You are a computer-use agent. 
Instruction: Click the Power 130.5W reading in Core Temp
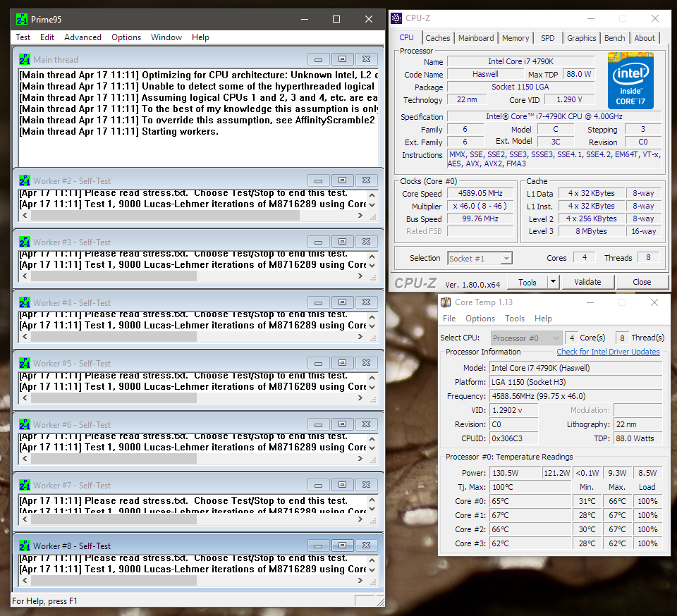[515, 473]
